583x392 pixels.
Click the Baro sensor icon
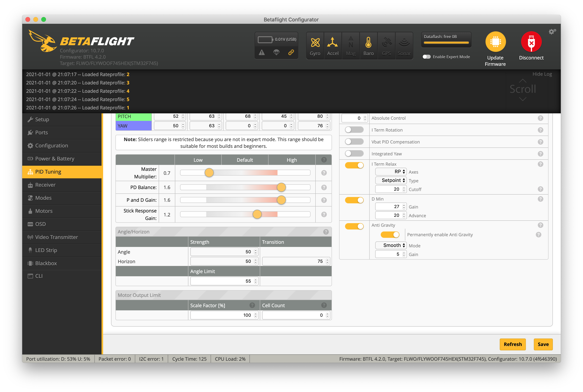pyautogui.click(x=368, y=42)
